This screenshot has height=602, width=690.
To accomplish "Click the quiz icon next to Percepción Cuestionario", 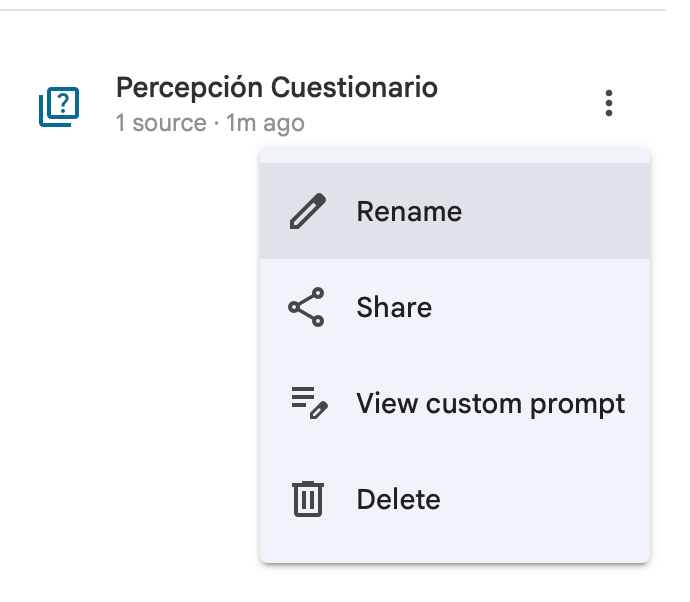I will (x=59, y=106).
